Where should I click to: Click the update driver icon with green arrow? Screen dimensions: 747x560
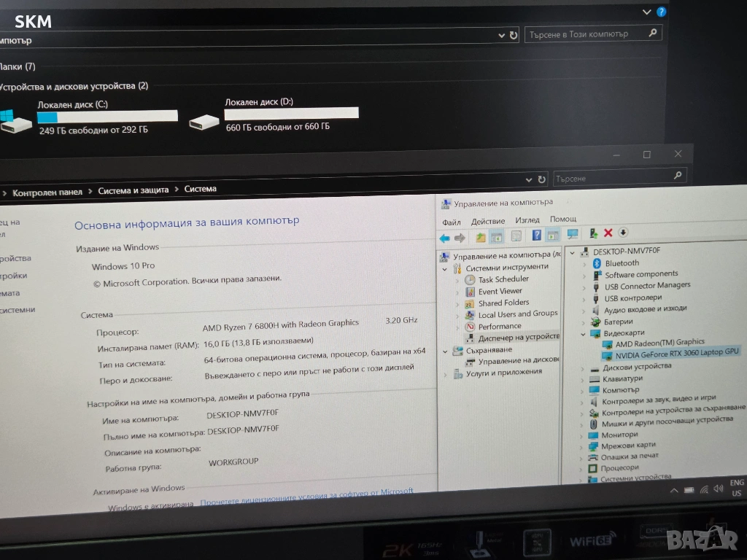[593, 233]
